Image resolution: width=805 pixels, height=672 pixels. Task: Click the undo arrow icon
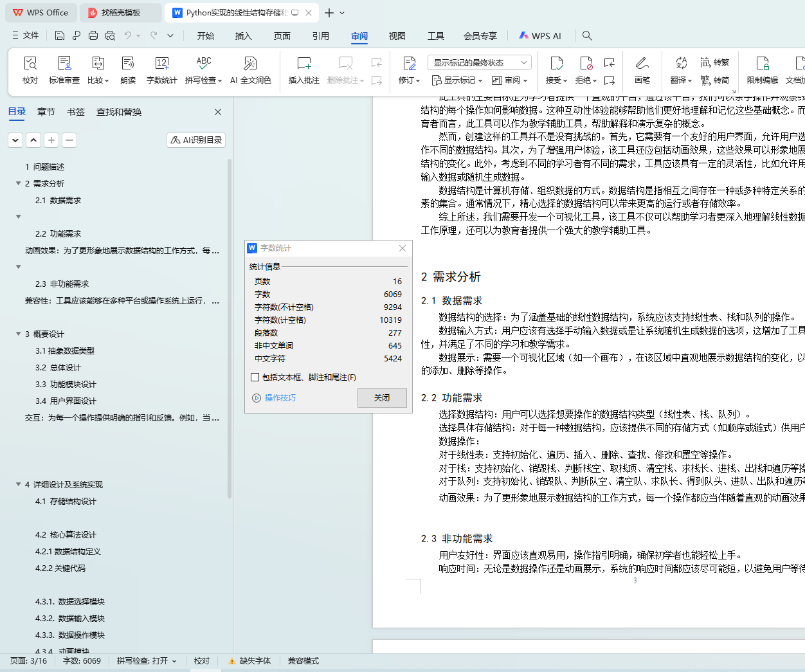click(x=128, y=35)
